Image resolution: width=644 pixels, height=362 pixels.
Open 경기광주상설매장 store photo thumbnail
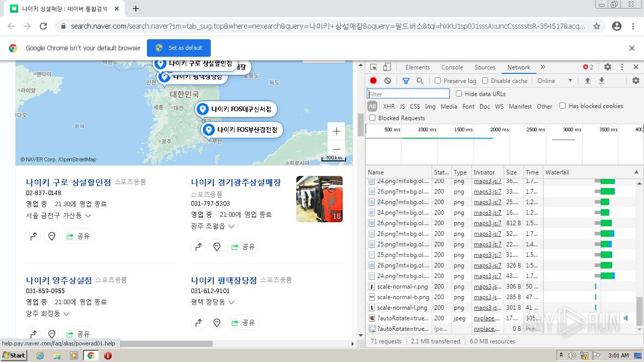[319, 199]
